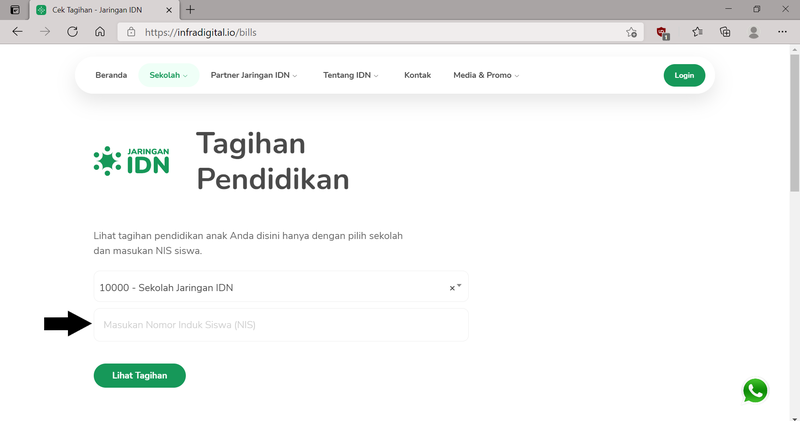Open the school selection dropdown
Screen dimensions: 800x421
281,287
